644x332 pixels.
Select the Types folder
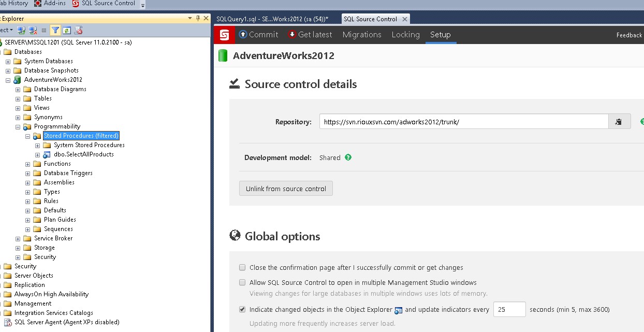click(x=52, y=192)
